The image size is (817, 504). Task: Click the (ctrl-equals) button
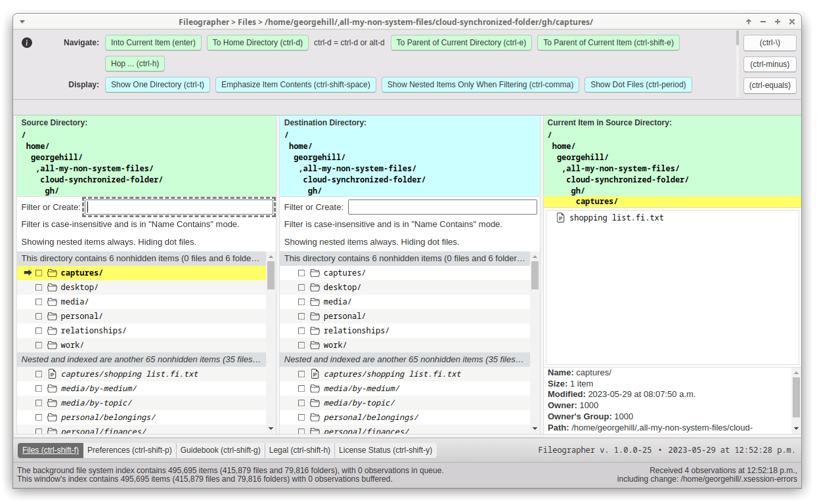[770, 85]
